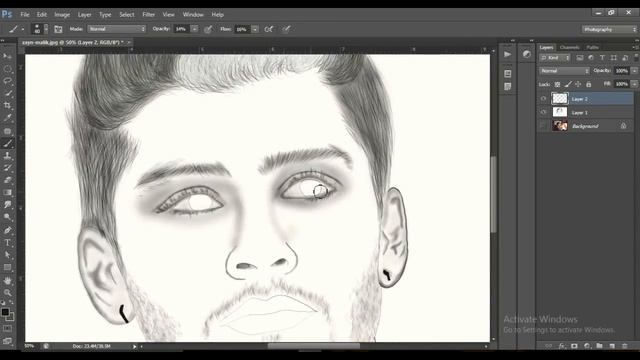This screenshot has width=640, height=360.
Task: Open the File menu
Action: click(25, 14)
